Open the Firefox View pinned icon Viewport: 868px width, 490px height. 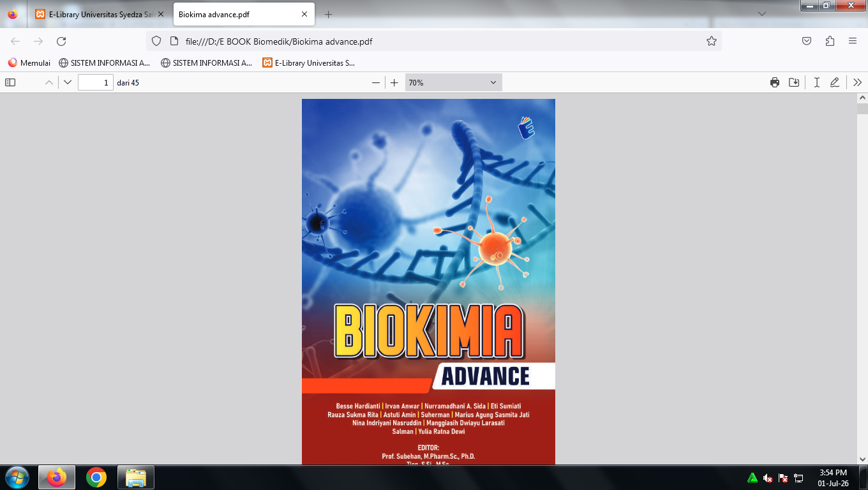point(13,14)
